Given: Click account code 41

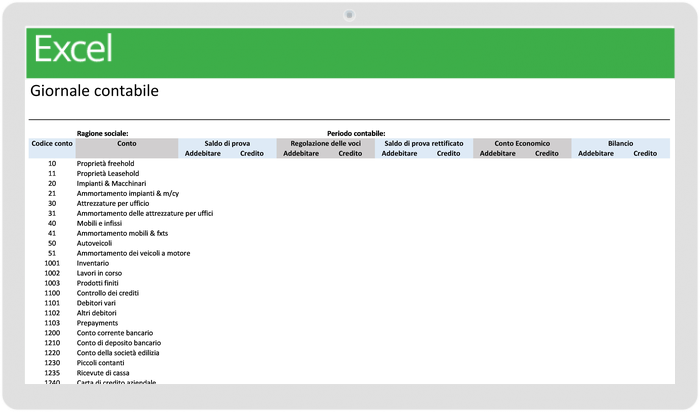Looking at the screenshot, I should pyautogui.click(x=52, y=233).
